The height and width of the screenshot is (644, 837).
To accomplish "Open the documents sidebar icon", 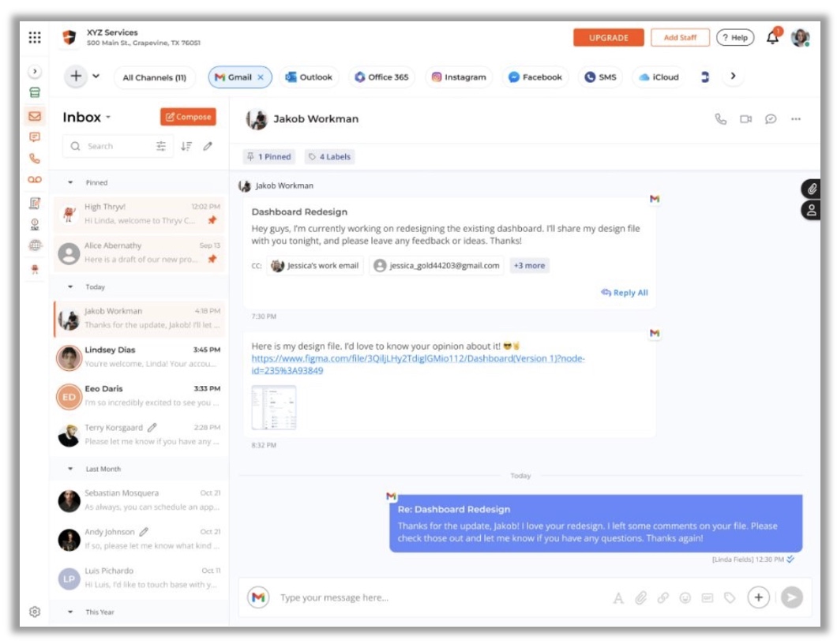I will pyautogui.click(x=35, y=204).
